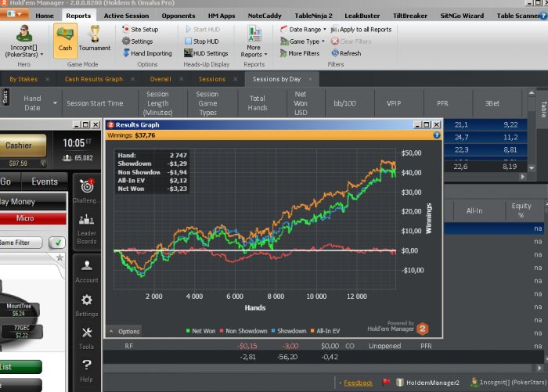Image resolution: width=548 pixels, height=392 pixels.
Task: Click the red flag status bar icon
Action: coord(386,382)
